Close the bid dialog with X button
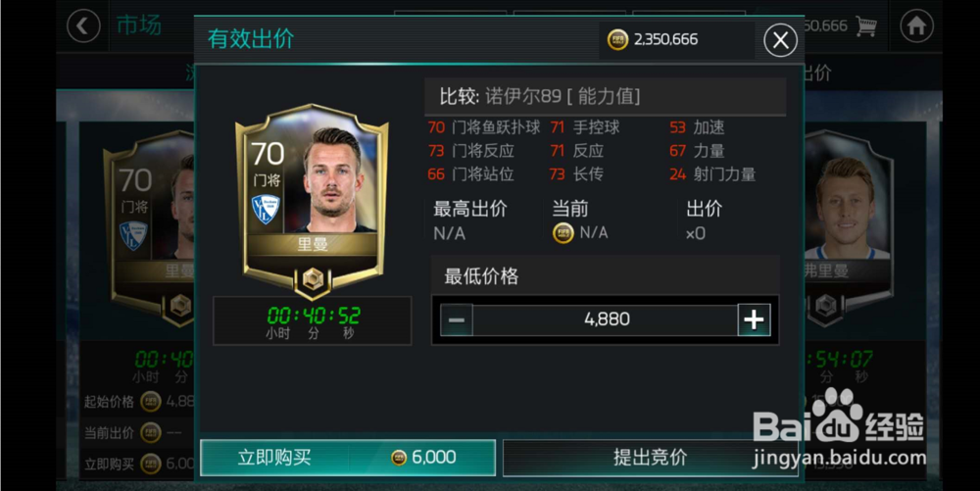The height and width of the screenshot is (491, 980). 780,40
